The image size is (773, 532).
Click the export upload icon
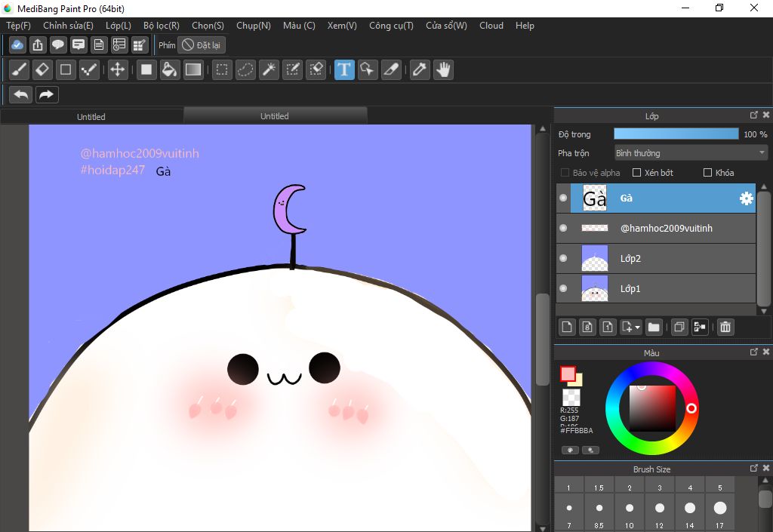click(38, 45)
